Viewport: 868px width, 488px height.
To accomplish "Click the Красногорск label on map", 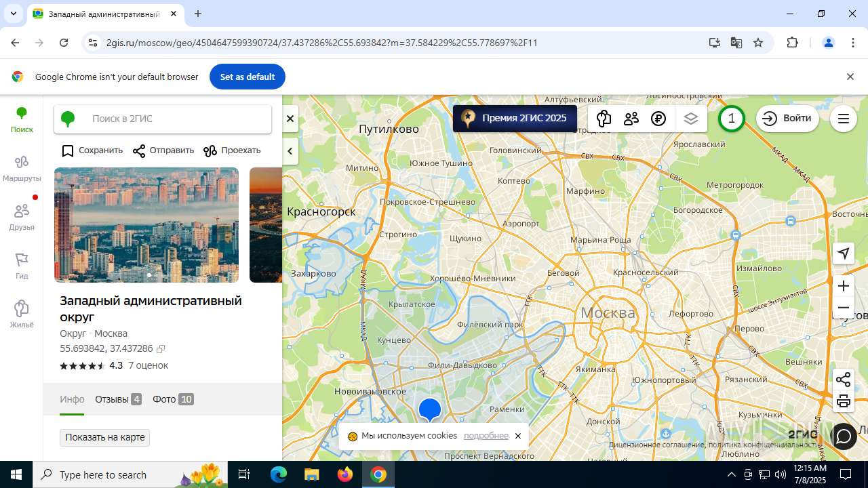I will tap(321, 212).
